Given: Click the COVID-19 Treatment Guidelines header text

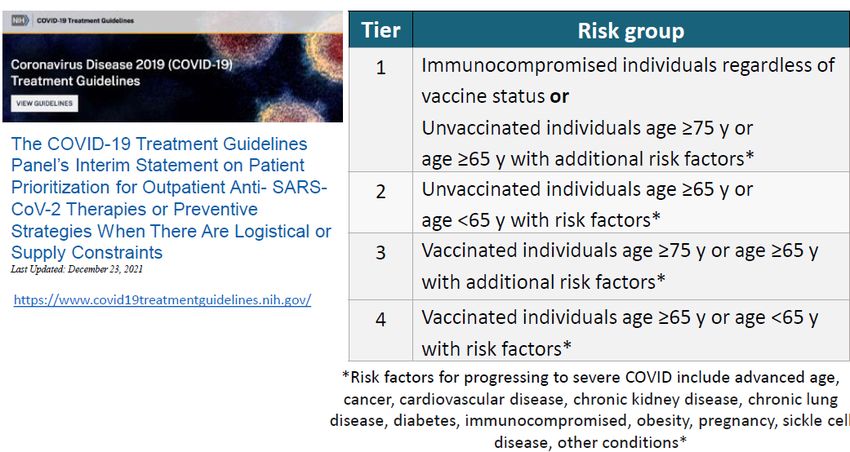Looking at the screenshot, I should (85, 21).
